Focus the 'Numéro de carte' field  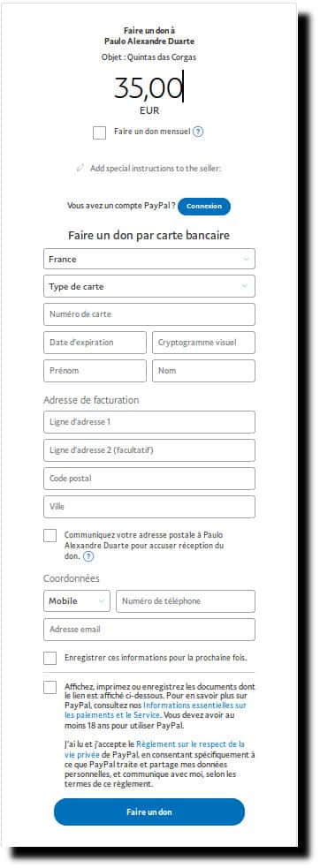[149, 313]
